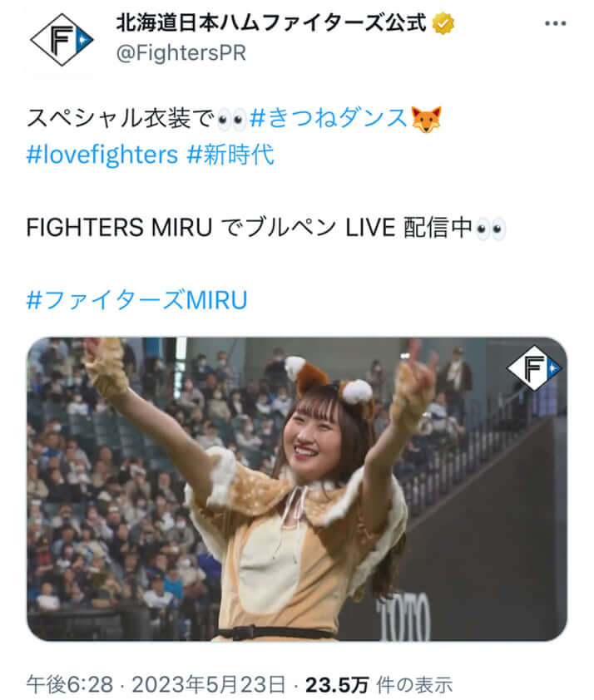
Task: Open the #きつねダンス hashtag
Action: [x=329, y=119]
